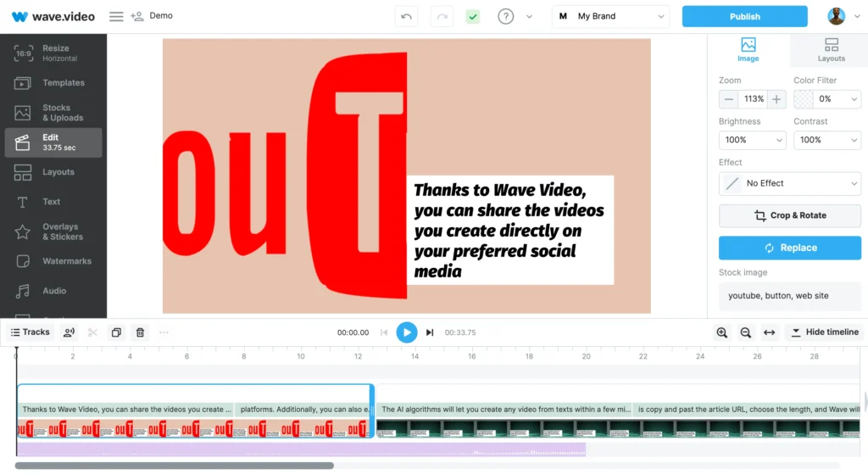Click the timeline horizontal scrollbar
868x474 pixels.
click(175, 466)
